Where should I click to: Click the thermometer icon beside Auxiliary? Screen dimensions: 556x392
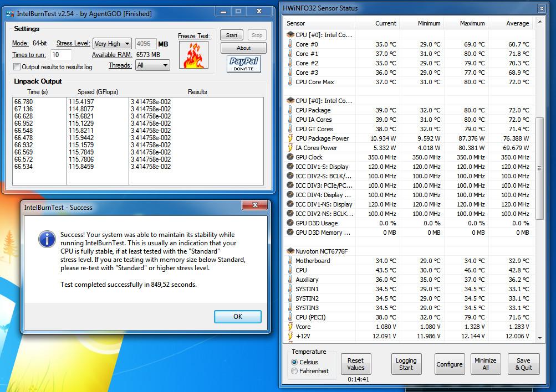(x=290, y=280)
